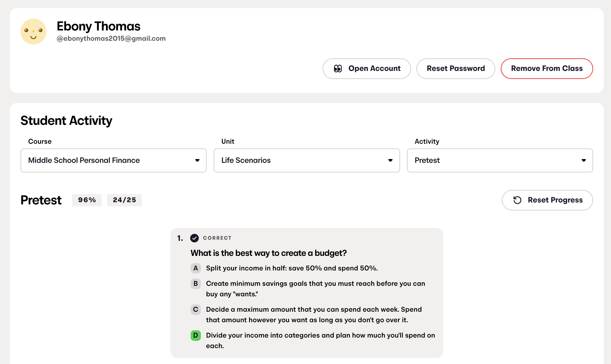
Task: Open the Unit dropdown showing Life Scenarios
Action: point(307,160)
